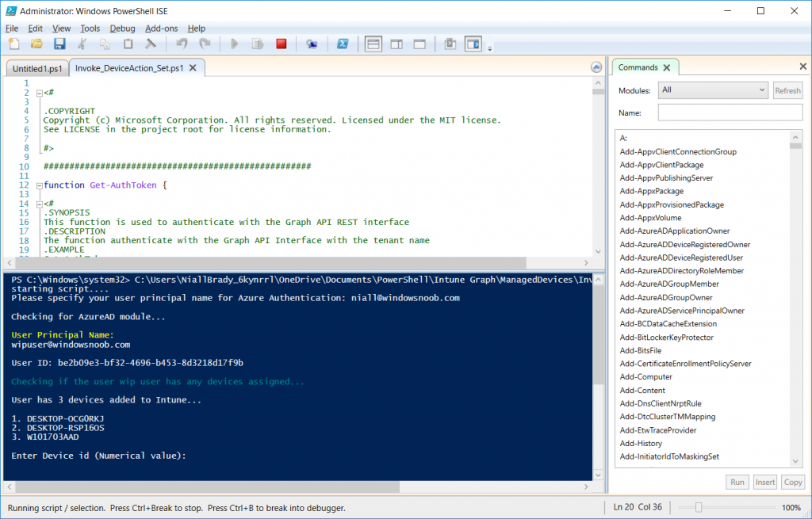Open the File menu
The image size is (812, 519).
coord(11,29)
